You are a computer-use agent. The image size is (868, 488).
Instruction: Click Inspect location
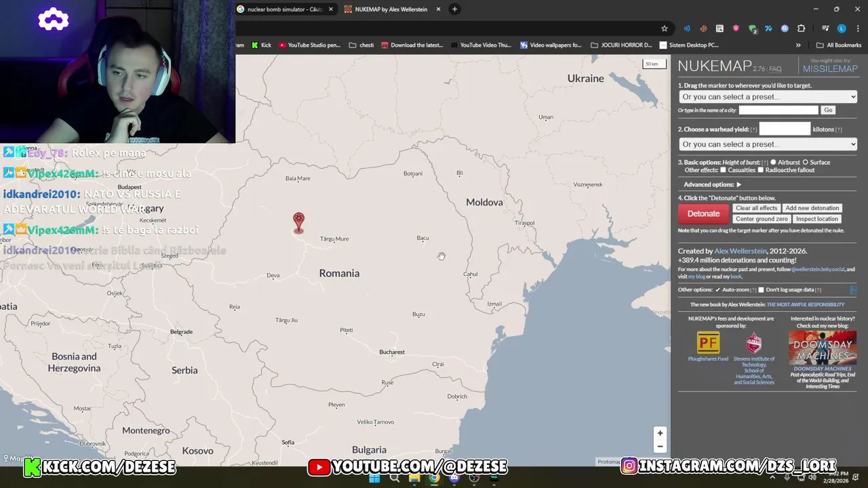pyautogui.click(x=817, y=219)
